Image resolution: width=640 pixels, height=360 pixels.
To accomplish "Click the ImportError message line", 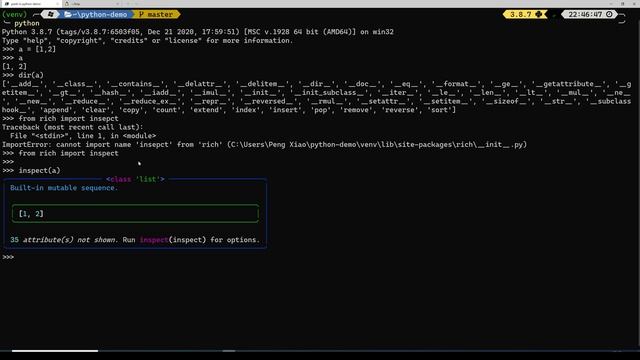I will click(264, 144).
